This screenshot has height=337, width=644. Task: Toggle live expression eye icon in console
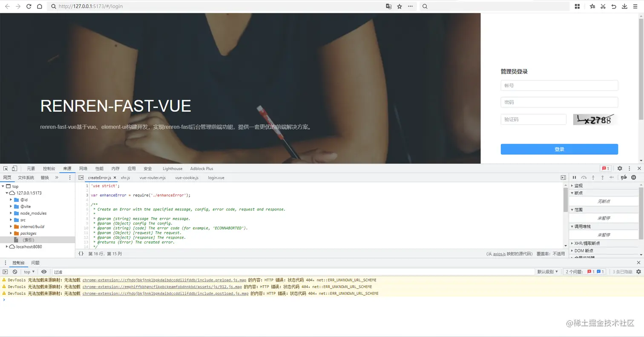pyautogui.click(x=44, y=272)
